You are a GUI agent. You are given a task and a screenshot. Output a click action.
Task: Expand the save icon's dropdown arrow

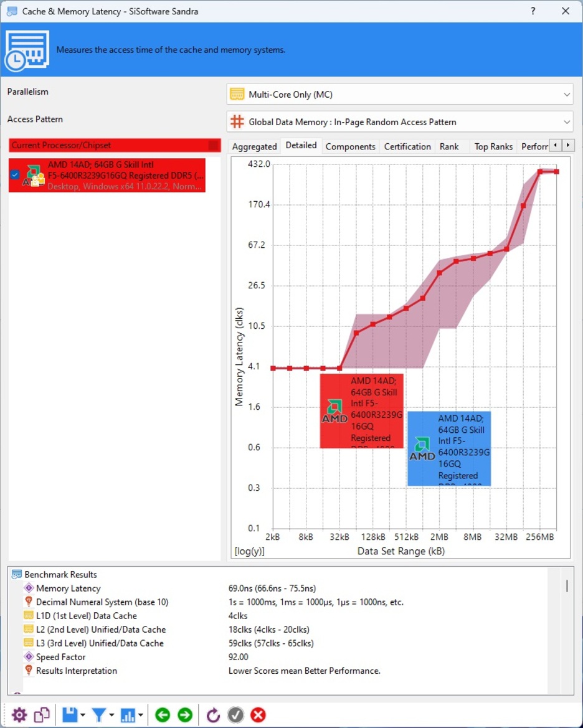click(x=83, y=715)
